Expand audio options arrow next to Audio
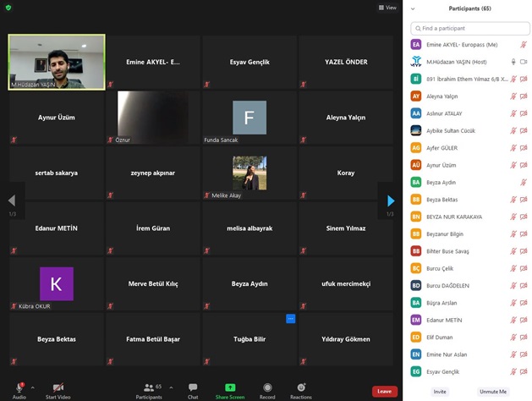Image resolution: width=532 pixels, height=401 pixels. pyautogui.click(x=33, y=387)
